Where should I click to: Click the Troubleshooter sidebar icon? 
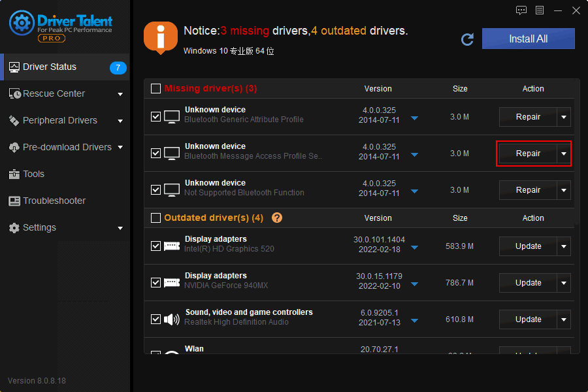coord(14,201)
